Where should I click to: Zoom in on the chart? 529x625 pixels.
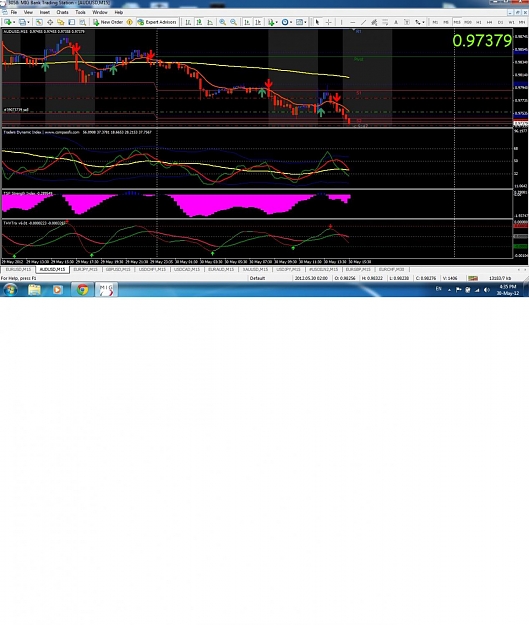(222, 22)
